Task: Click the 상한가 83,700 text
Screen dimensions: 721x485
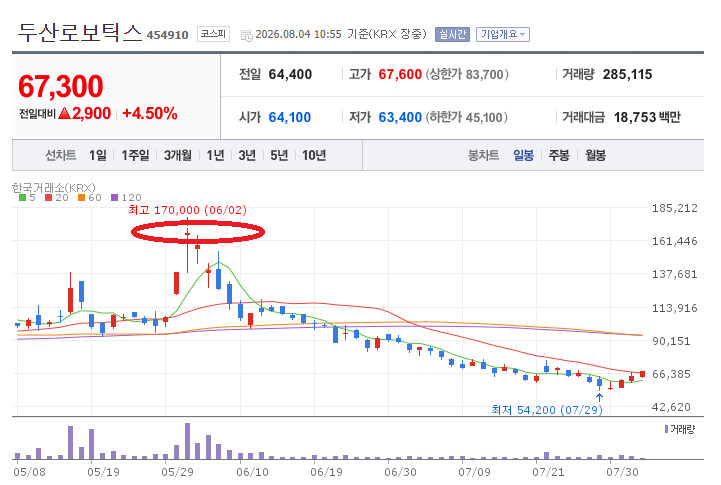Action: 467,74
